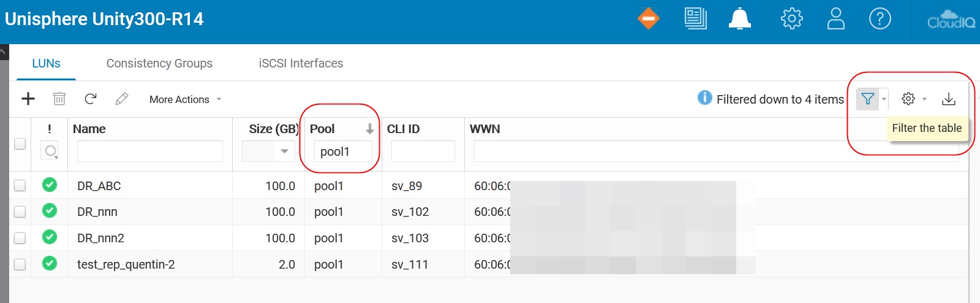Screen dimensions: 980x303
Task: Select the DR_nnn LUN name
Action: point(97,212)
